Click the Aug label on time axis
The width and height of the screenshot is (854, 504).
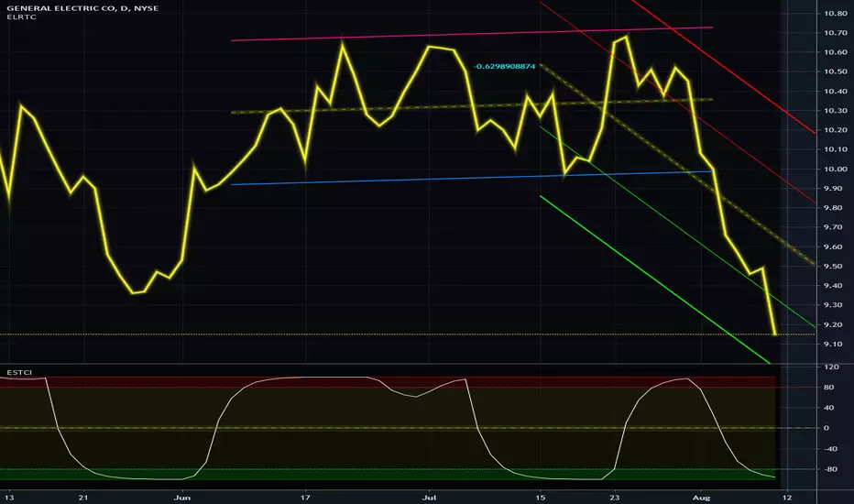pyautogui.click(x=701, y=498)
